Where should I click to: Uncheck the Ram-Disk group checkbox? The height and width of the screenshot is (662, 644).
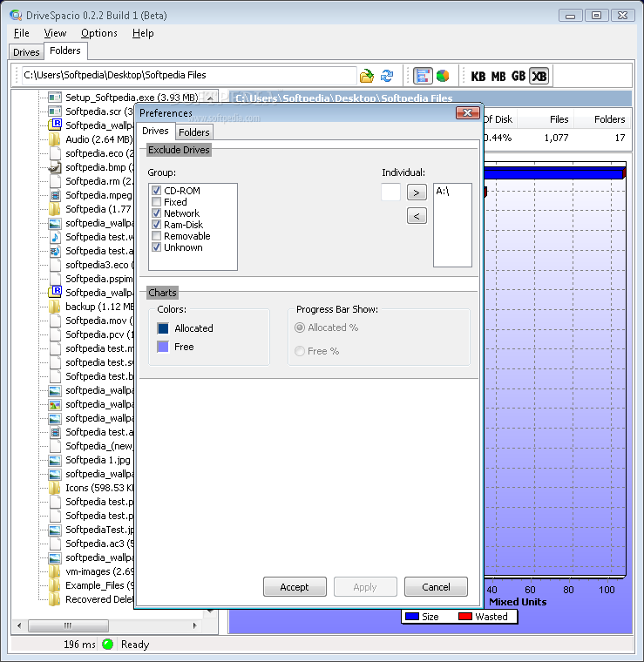coord(157,225)
